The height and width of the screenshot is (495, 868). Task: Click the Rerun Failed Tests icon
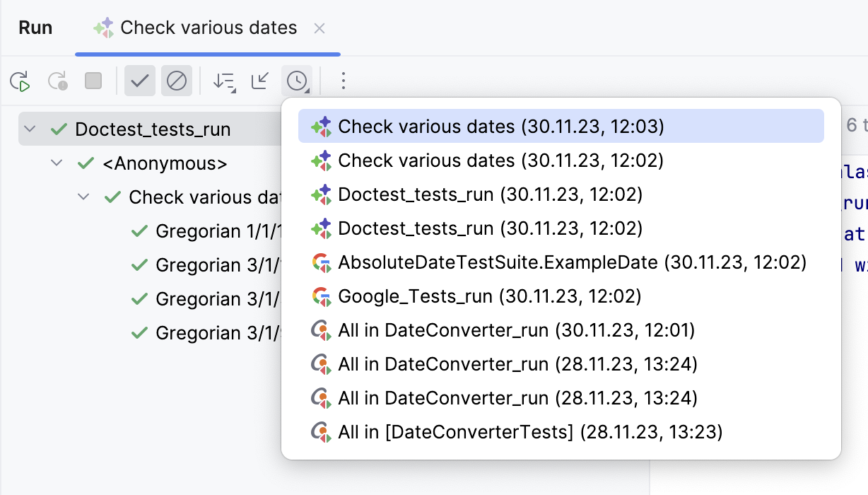pos(57,81)
